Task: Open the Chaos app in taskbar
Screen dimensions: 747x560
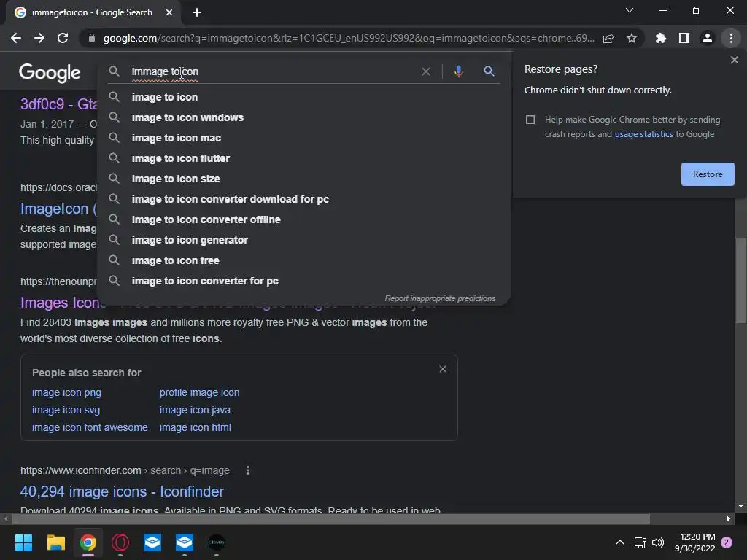Action: 216,542
